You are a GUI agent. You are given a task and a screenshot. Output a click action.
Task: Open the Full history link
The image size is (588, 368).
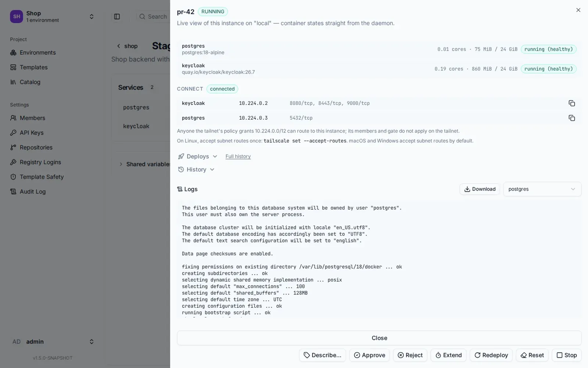point(238,156)
